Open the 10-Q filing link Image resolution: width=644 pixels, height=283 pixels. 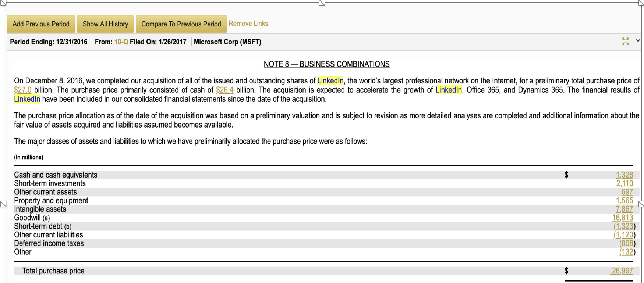click(121, 42)
